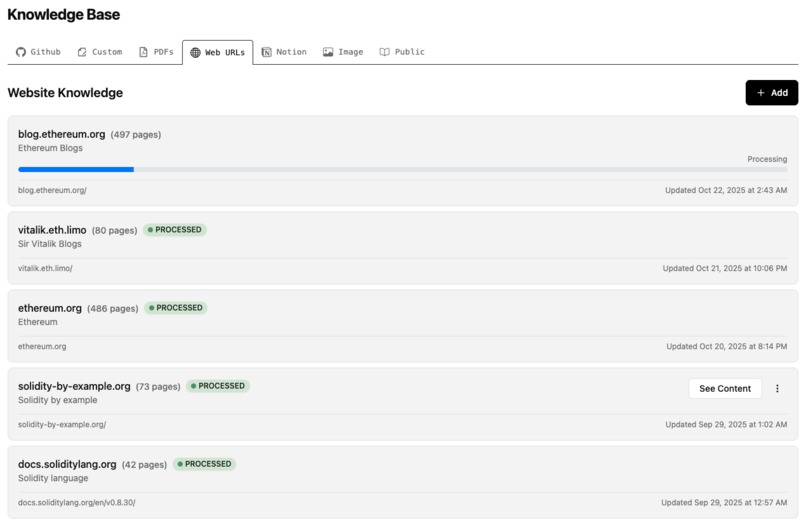
Task: Click the Solidity language description
Action: pyautogui.click(x=53, y=478)
